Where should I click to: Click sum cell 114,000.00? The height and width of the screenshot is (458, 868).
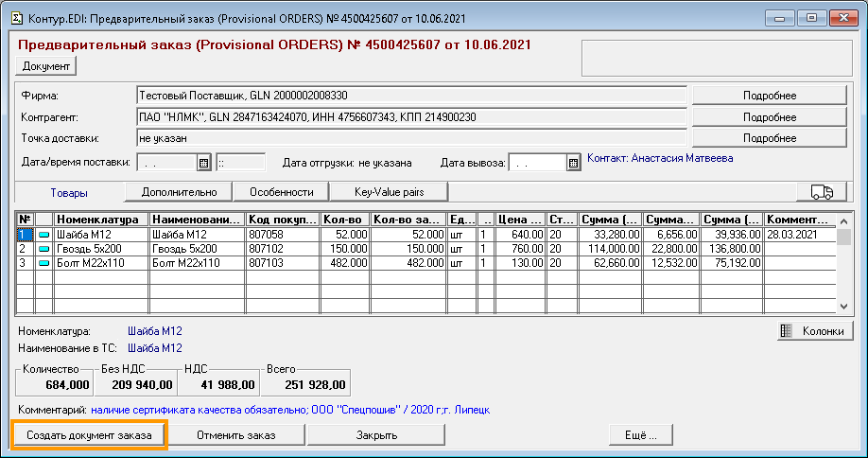611,249
